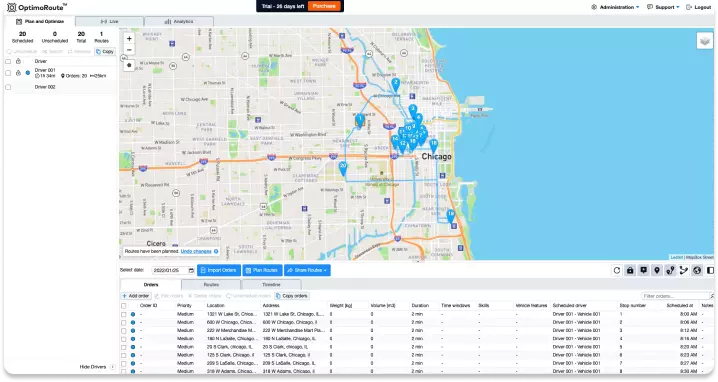Select the Orders tab
The image size is (718, 382).
coord(151,284)
